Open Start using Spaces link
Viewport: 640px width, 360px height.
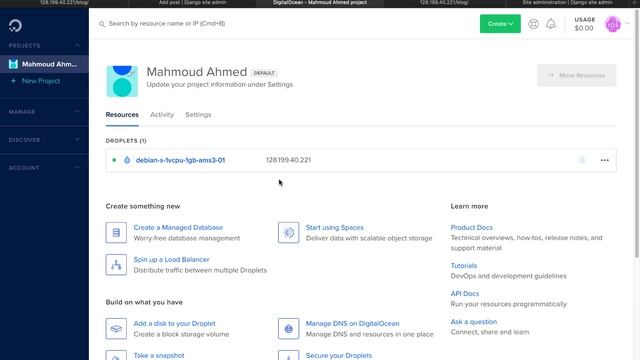click(x=334, y=227)
